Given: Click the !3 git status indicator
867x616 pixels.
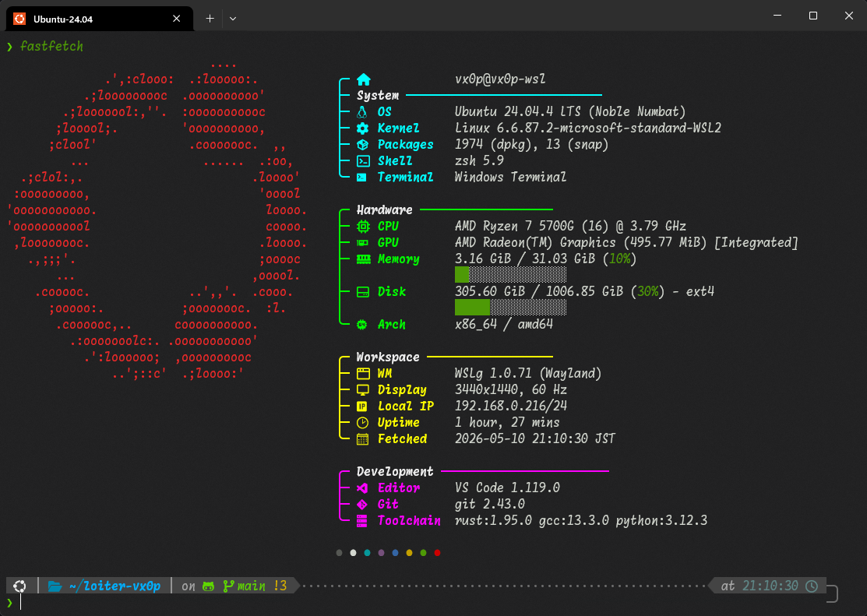Looking at the screenshot, I should click(280, 586).
